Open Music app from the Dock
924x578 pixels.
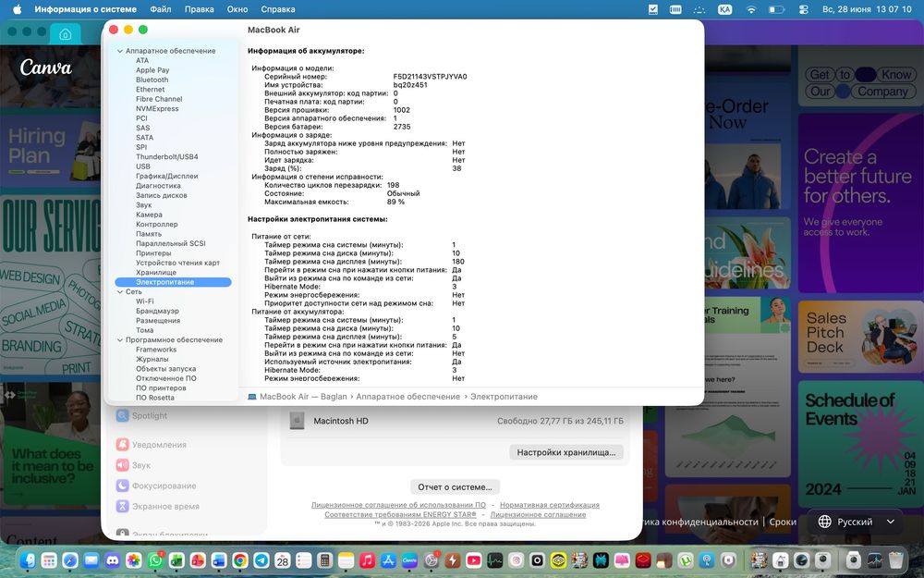tap(367, 560)
